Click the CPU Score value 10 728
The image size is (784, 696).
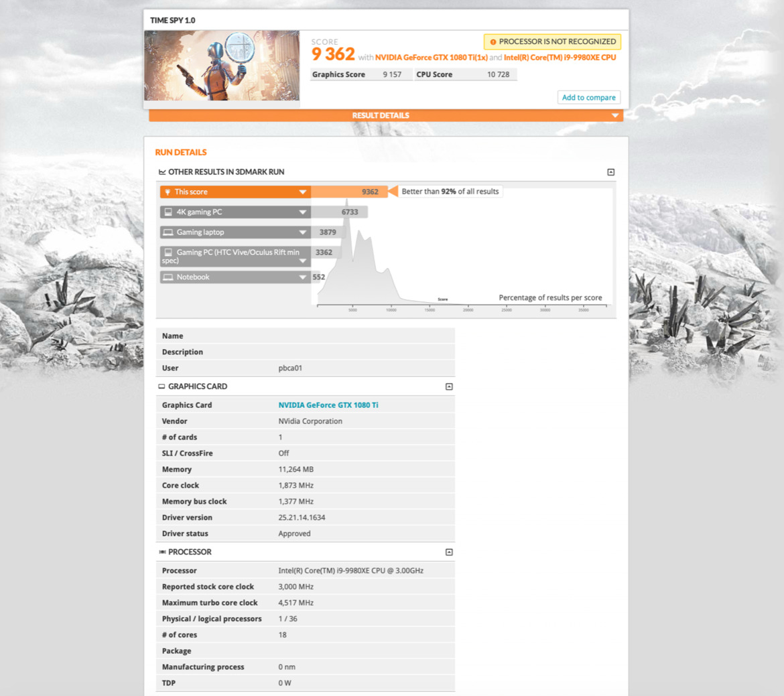pos(498,74)
